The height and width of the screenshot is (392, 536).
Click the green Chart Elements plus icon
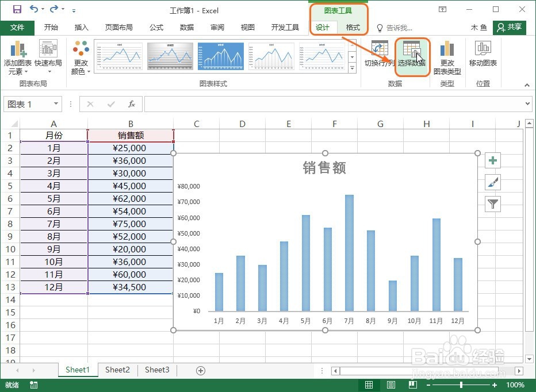(x=492, y=160)
